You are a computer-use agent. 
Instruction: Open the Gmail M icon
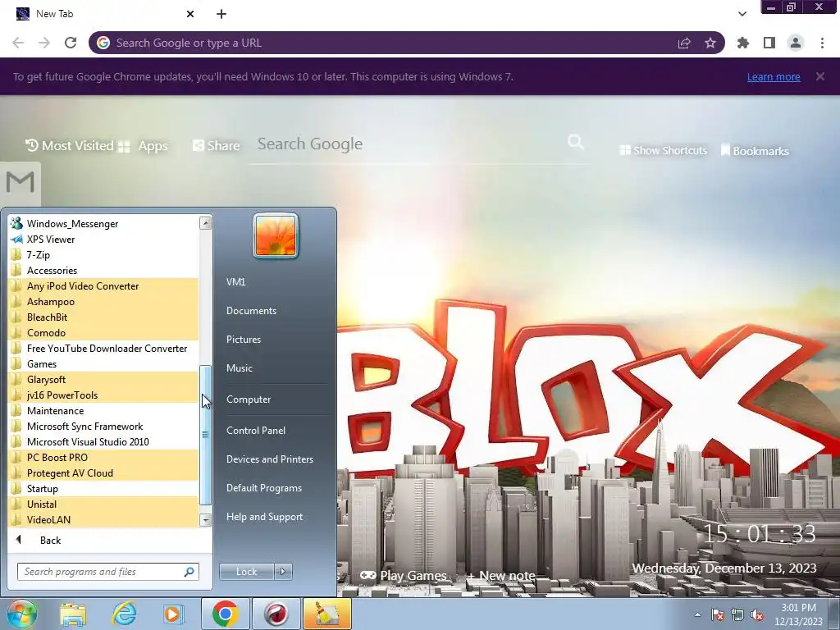click(21, 183)
